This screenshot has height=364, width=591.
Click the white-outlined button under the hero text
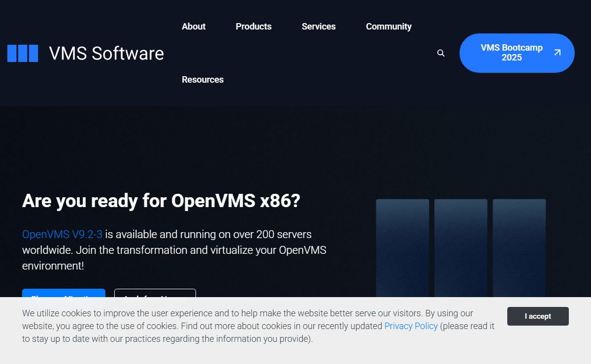155,293
